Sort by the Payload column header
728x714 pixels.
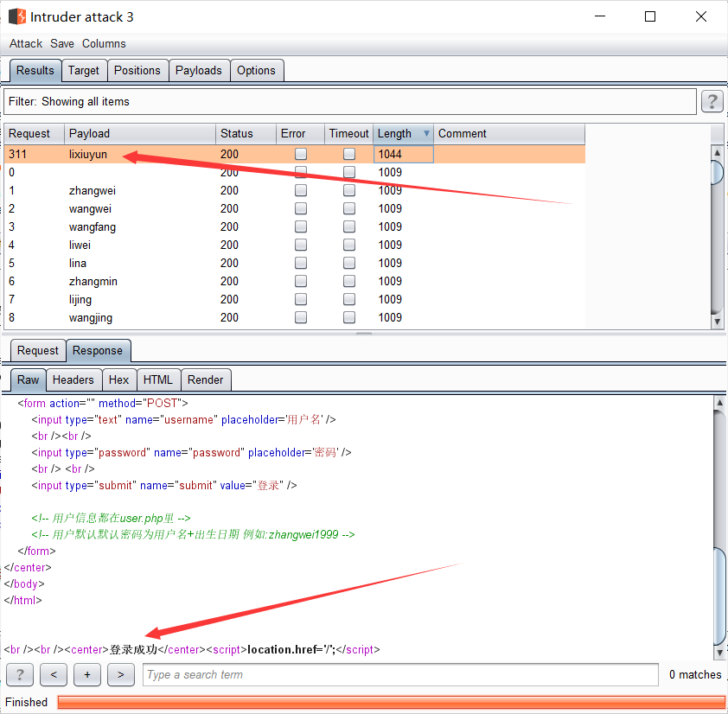140,134
